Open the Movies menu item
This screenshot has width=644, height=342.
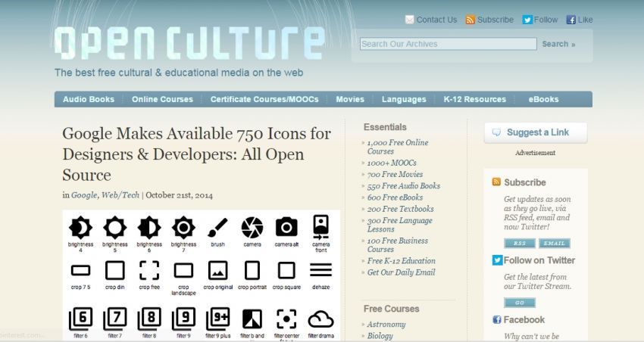pyautogui.click(x=350, y=99)
